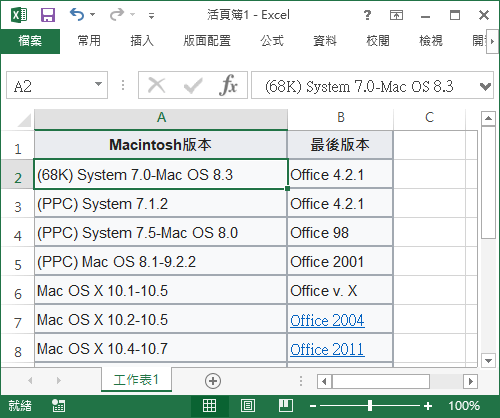Select column B header
The height and width of the screenshot is (418, 500).
click(x=340, y=118)
